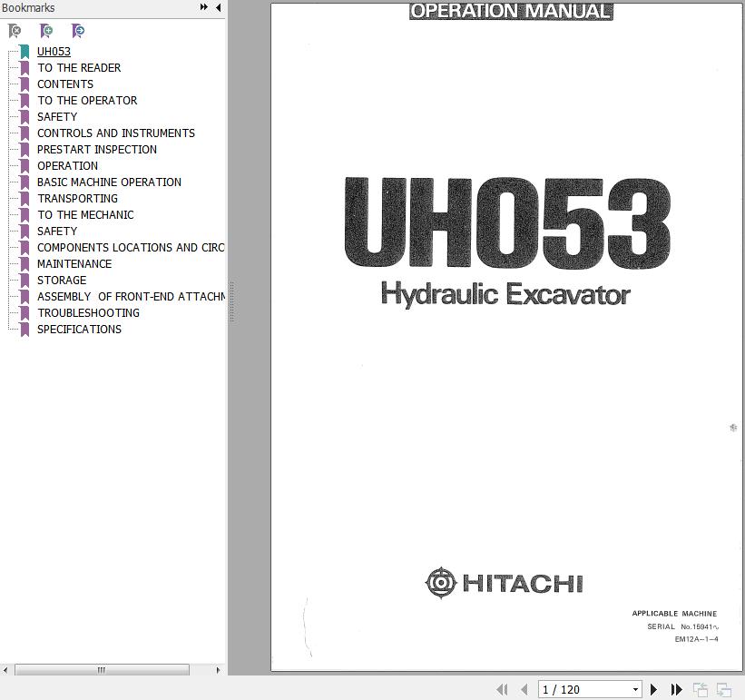745x700 pixels.
Task: Select ASSEMBLY OF FRONT-END ATTACHM bookmark
Action: (131, 297)
